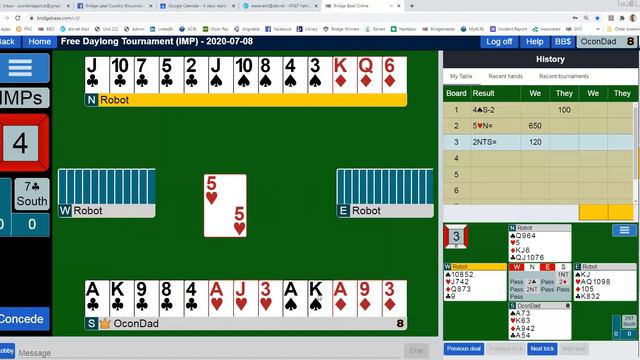Open the LinkedIn bookmark
Image resolution: width=640 pixels, height=360 pixels.
162,29
